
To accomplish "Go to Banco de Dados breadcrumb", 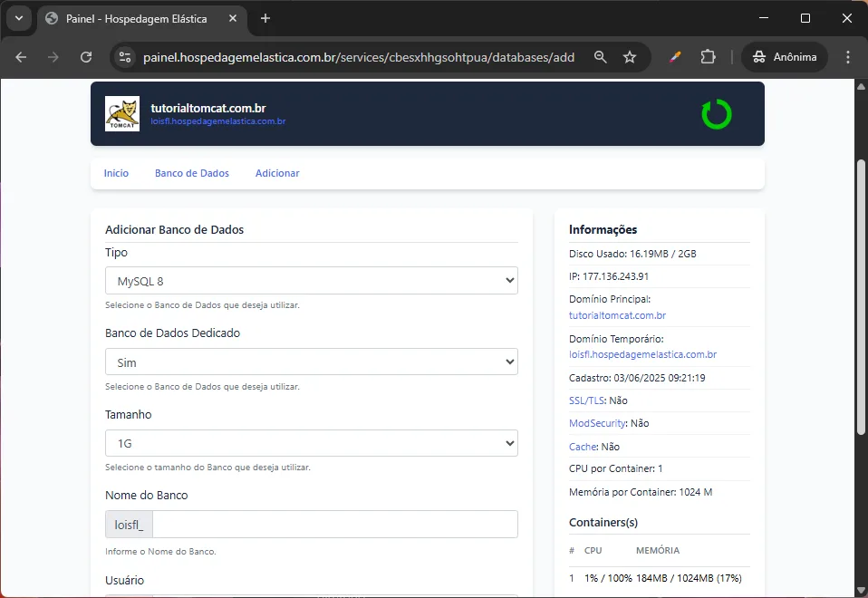I will [x=192, y=173].
